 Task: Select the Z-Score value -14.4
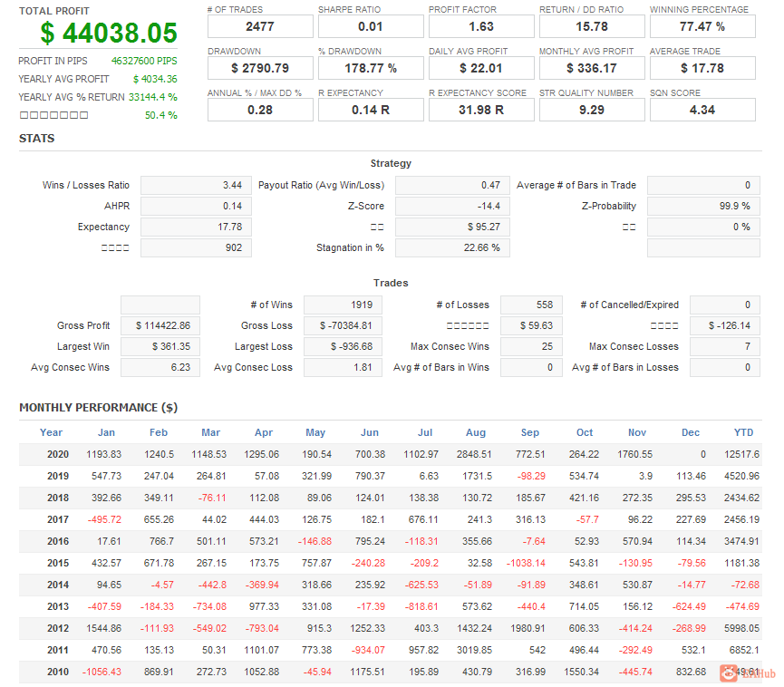pos(452,206)
